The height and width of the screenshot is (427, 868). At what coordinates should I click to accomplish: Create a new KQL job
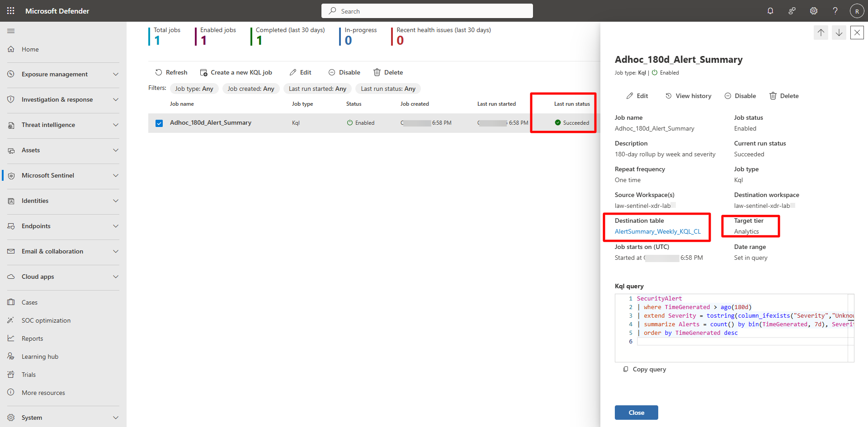coord(236,72)
